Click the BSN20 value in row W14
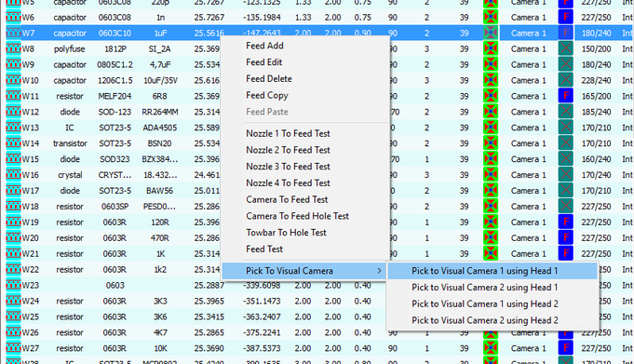Image resolution: width=634 pixels, height=364 pixels. pyautogui.click(x=159, y=143)
